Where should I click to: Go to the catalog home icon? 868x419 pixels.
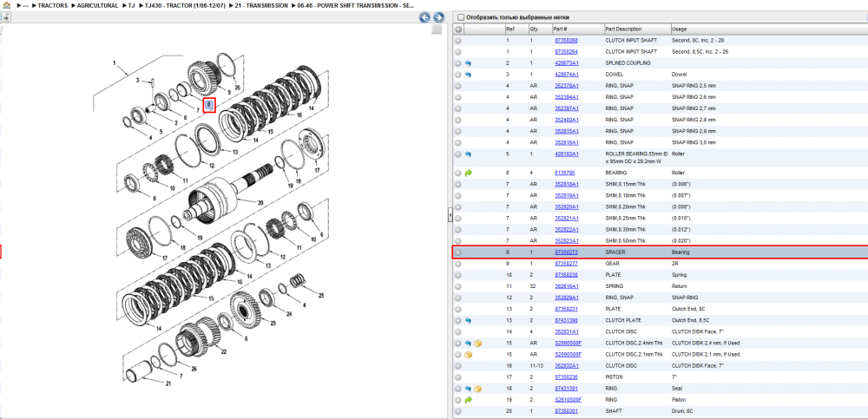(7, 5)
